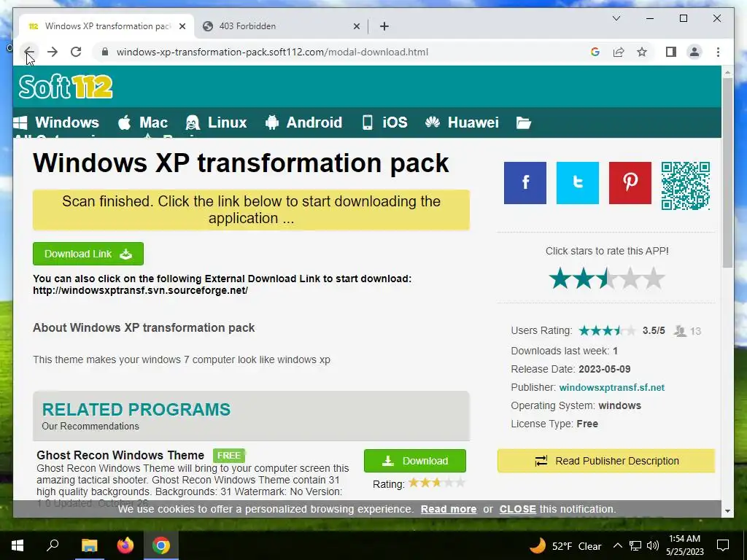Open taskbar search
The width and height of the screenshot is (747, 560).
click(53, 545)
